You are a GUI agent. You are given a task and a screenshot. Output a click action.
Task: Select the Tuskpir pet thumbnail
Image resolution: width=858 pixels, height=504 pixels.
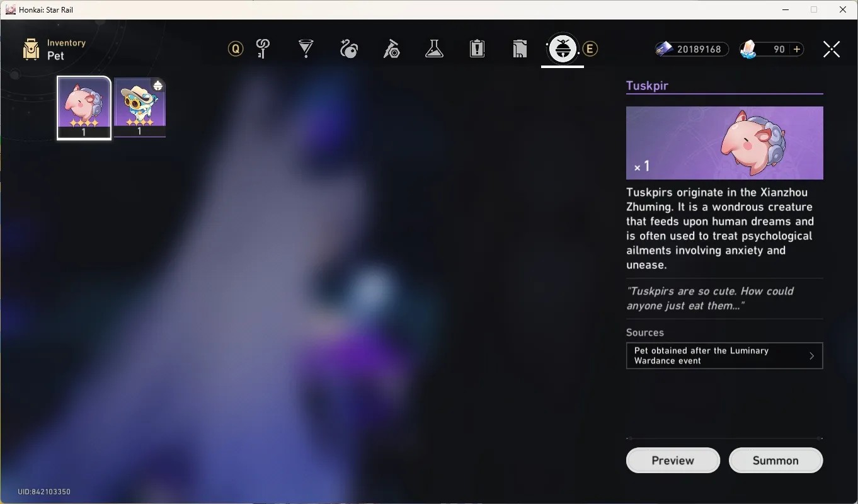pos(84,108)
